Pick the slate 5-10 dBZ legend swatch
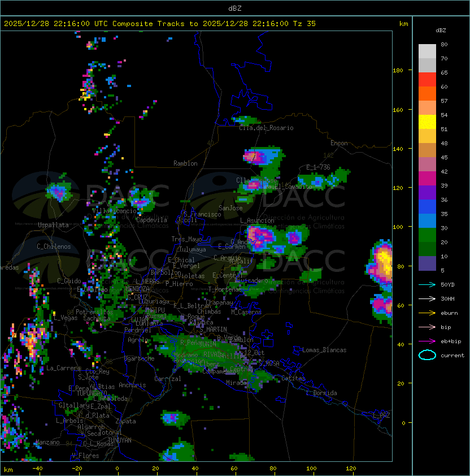This screenshot has width=470, height=476. 427,263
